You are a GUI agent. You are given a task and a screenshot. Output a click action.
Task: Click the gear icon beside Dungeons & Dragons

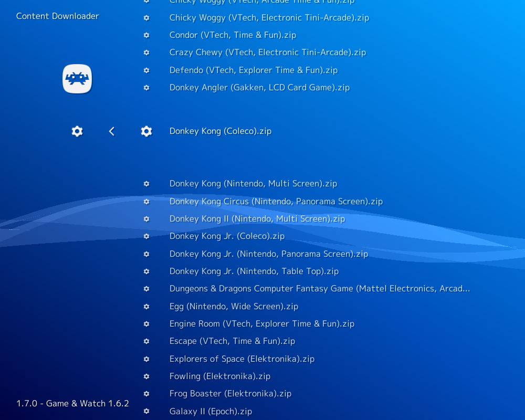click(x=146, y=289)
